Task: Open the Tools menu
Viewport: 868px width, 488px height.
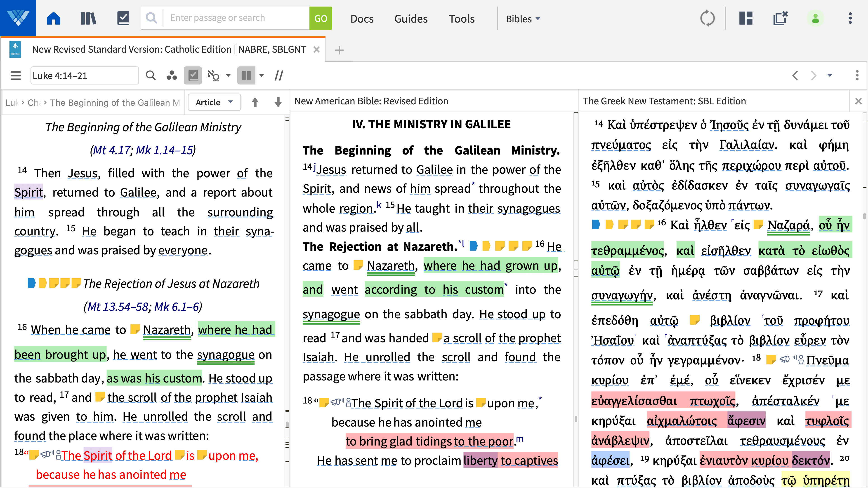Action: 462,19
